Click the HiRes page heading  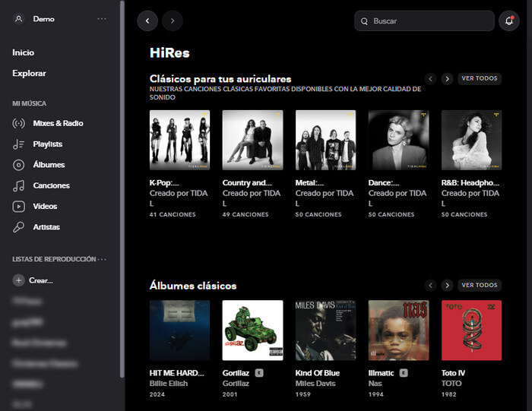point(169,53)
